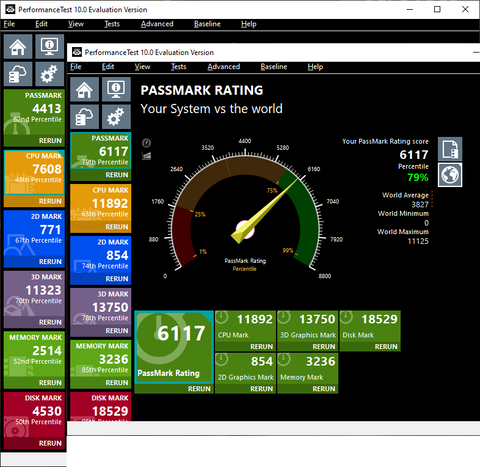Click RERUN on the bottom Memory Mark tile

pos(324,389)
